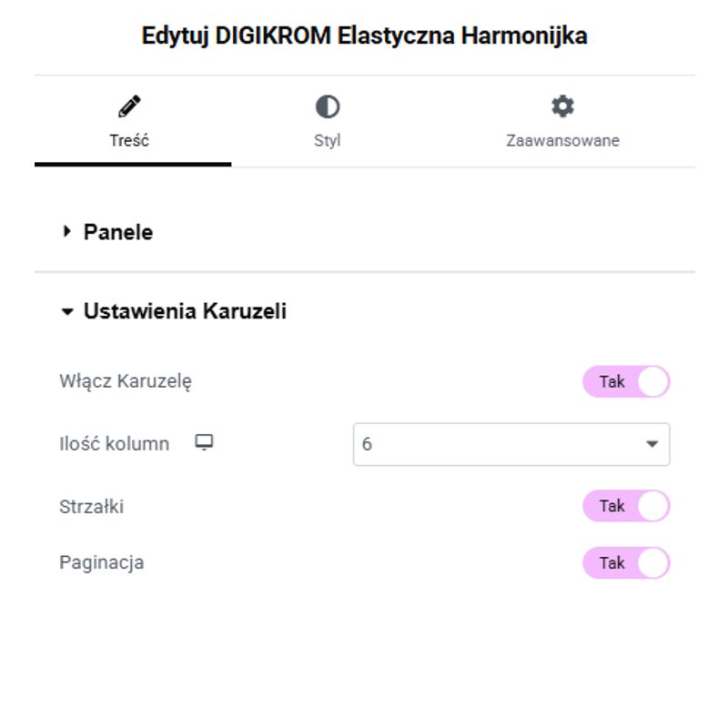The height and width of the screenshot is (728, 728).
Task: Click the Paginacja label text
Action: (x=102, y=562)
